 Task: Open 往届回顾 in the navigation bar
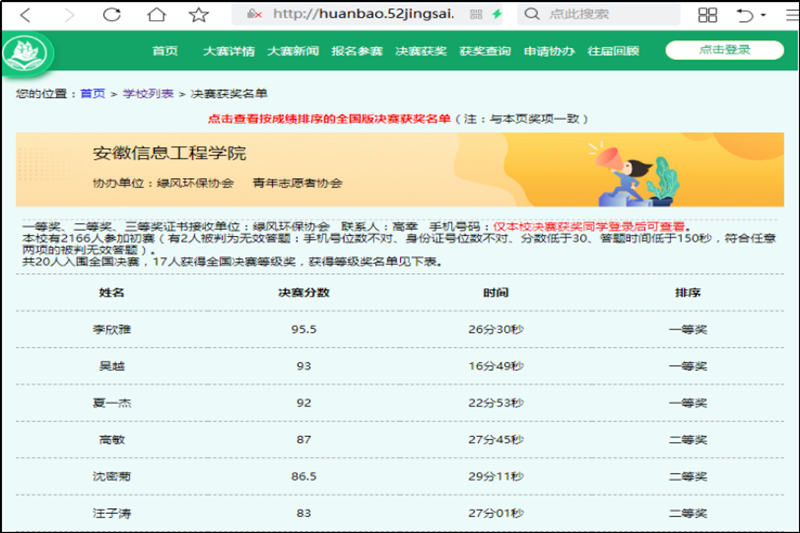point(613,51)
